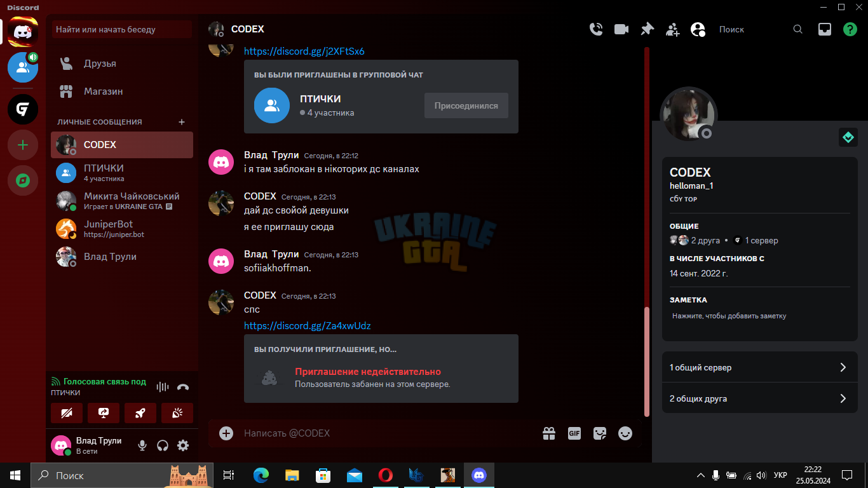
Task: Open user settings gear
Action: (x=183, y=446)
